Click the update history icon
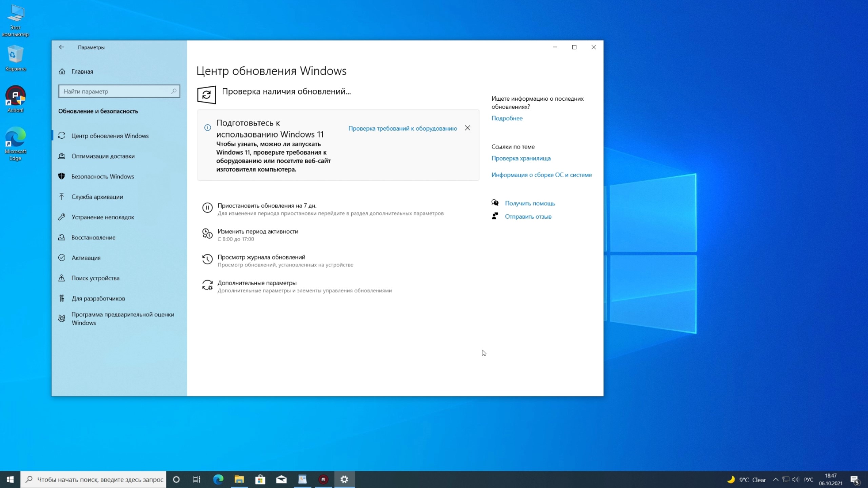 pyautogui.click(x=207, y=259)
